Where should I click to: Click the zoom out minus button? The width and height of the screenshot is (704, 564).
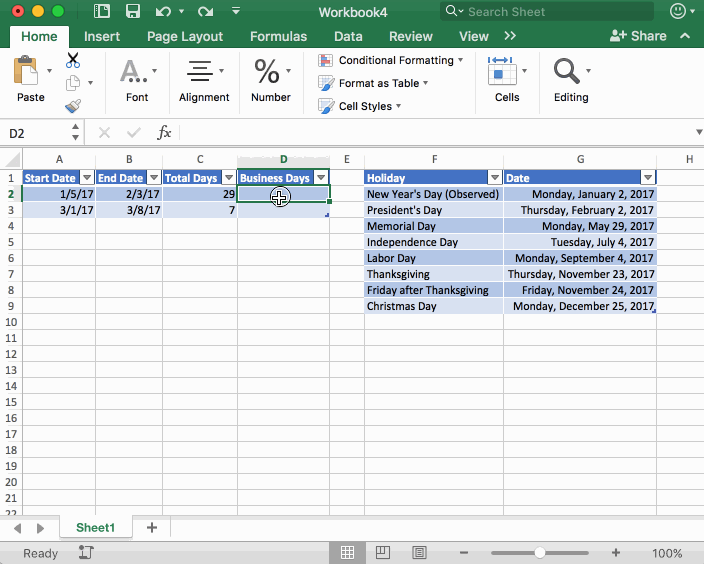[x=464, y=553]
